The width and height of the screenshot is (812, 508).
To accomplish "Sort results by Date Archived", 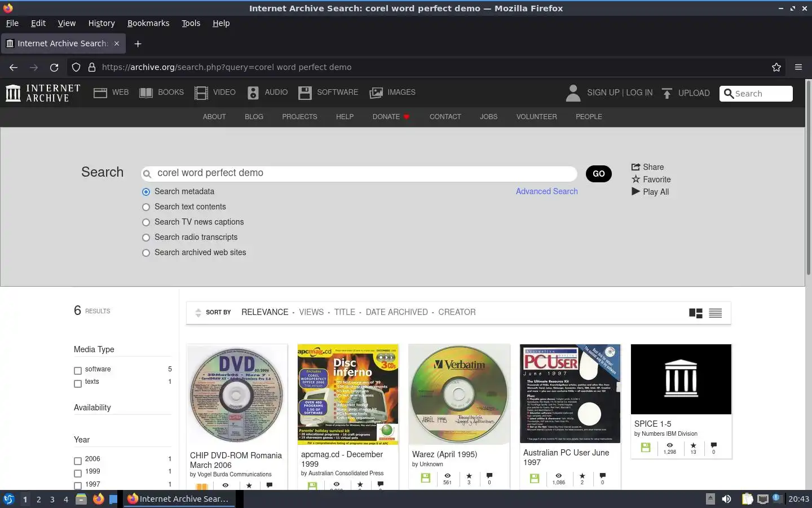I will (x=397, y=312).
